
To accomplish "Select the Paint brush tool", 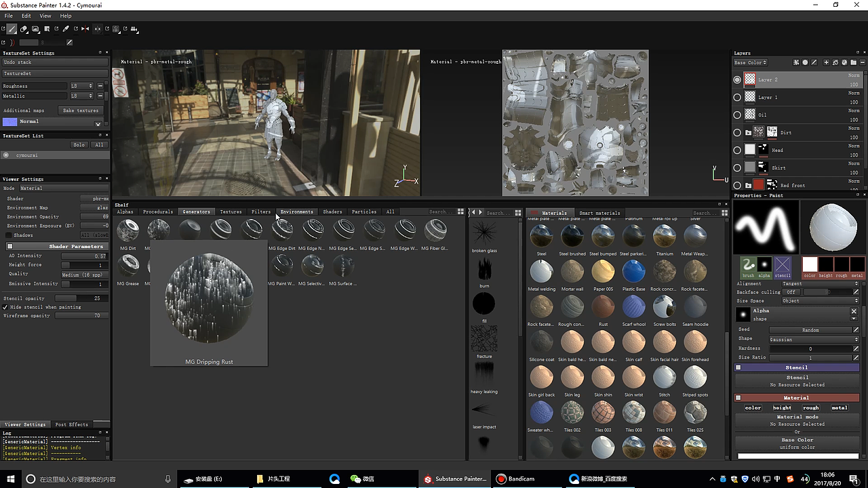I will [x=12, y=29].
